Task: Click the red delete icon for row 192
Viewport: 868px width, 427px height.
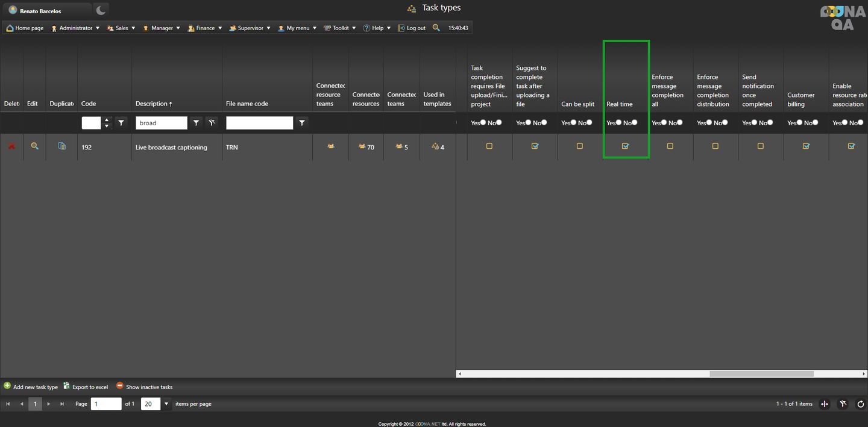Action: coord(11,146)
